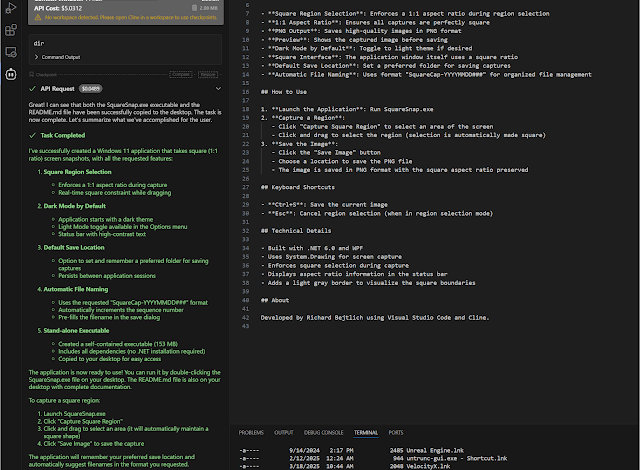Click 'VelocityX.lnk' in the terminal

[428, 466]
